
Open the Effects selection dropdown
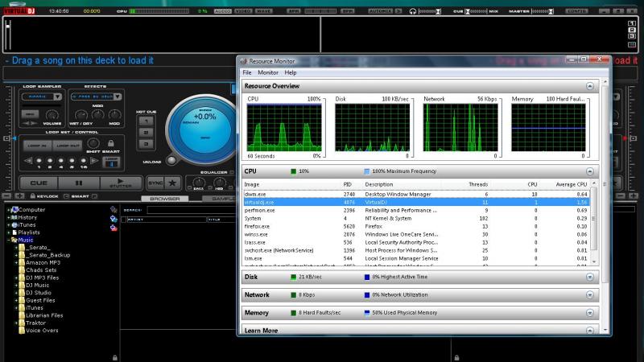click(x=118, y=97)
